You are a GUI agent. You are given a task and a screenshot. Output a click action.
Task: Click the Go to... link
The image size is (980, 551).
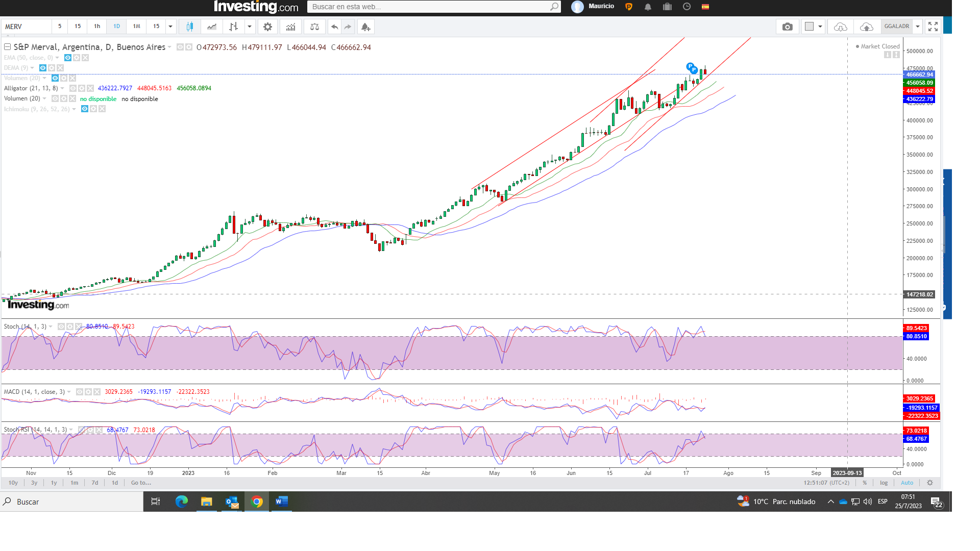(141, 483)
